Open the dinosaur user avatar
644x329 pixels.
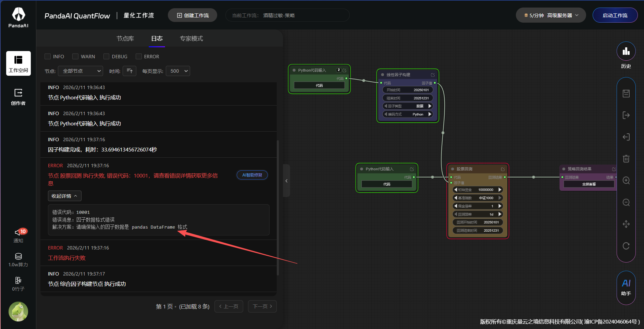(18, 312)
